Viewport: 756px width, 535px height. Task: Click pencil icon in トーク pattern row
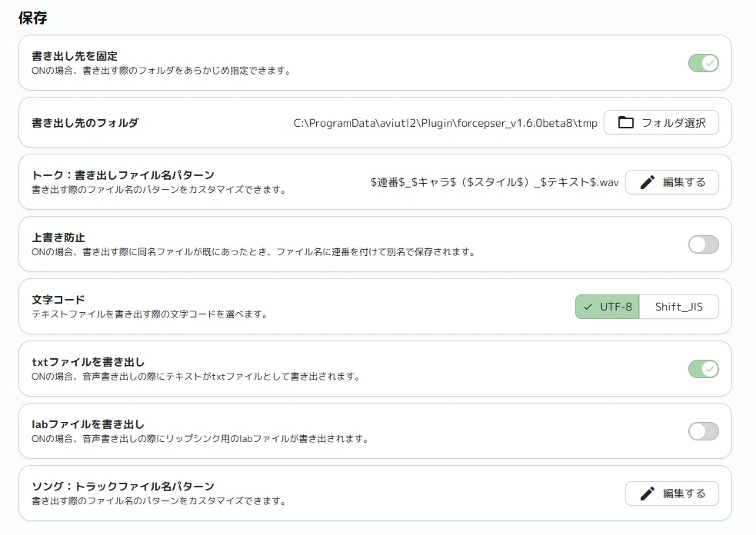coord(648,182)
